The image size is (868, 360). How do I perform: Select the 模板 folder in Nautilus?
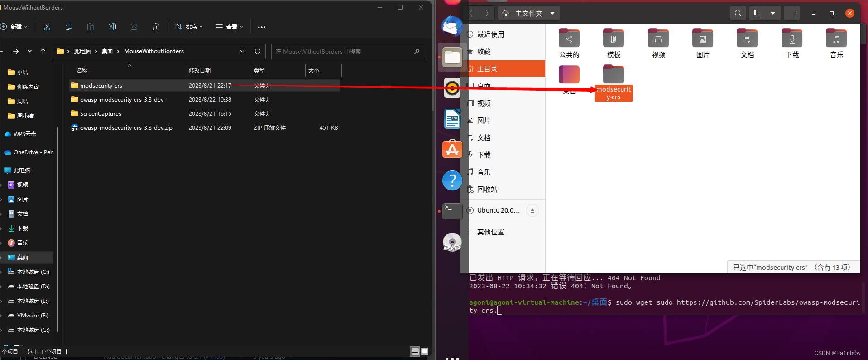click(x=614, y=44)
